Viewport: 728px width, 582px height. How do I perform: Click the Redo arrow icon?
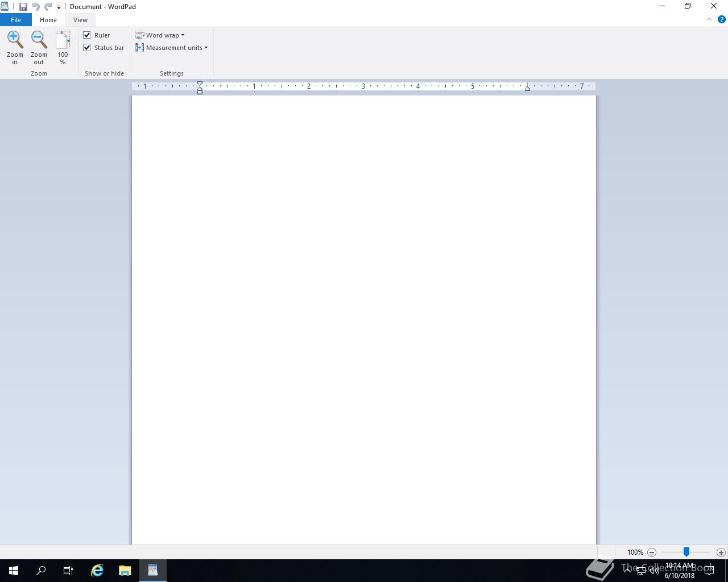tap(48, 7)
